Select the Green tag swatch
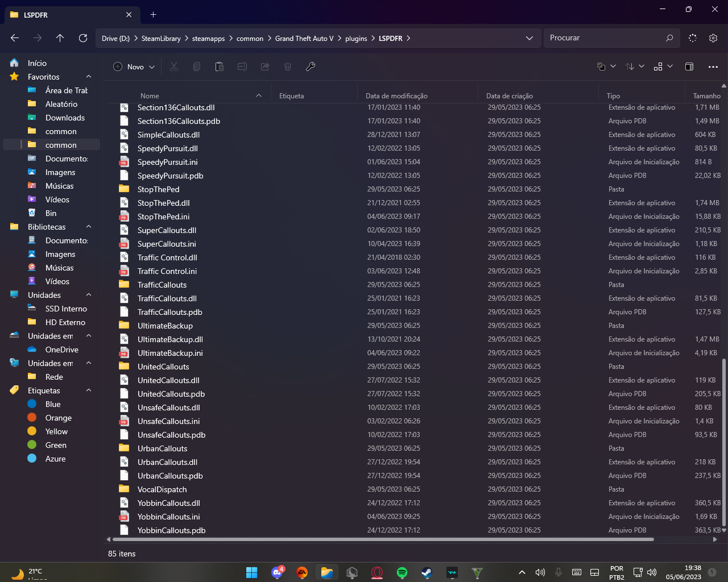 pyautogui.click(x=32, y=445)
